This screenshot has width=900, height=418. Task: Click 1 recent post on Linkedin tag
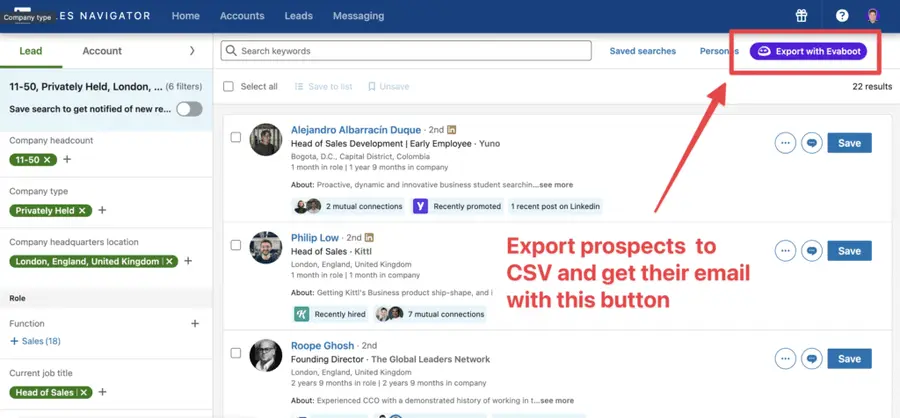coord(555,206)
